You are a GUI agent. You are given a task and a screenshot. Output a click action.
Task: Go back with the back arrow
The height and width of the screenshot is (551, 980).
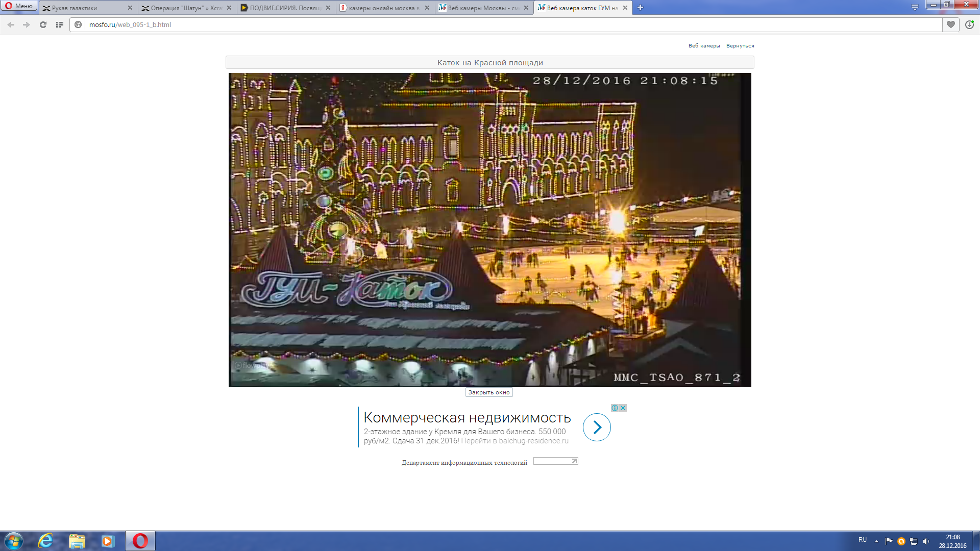pos(11,24)
